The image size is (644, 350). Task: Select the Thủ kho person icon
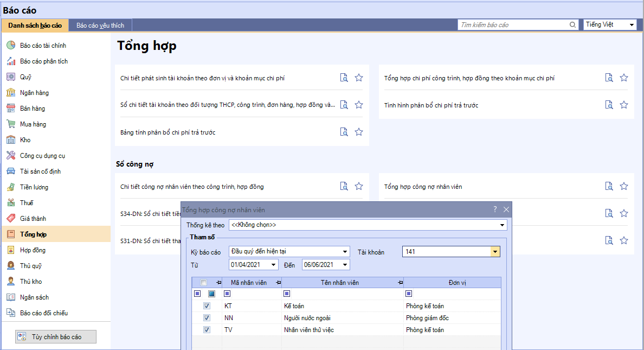pos(11,281)
